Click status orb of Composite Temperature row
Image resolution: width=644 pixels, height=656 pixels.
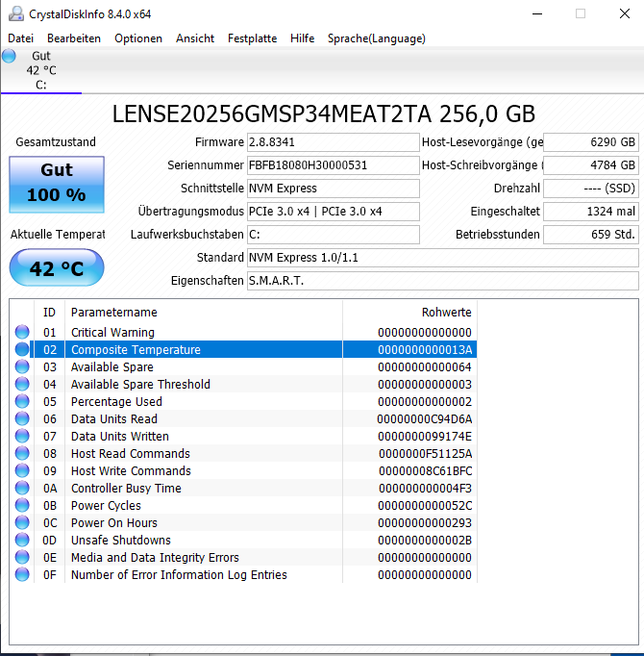coord(22,349)
